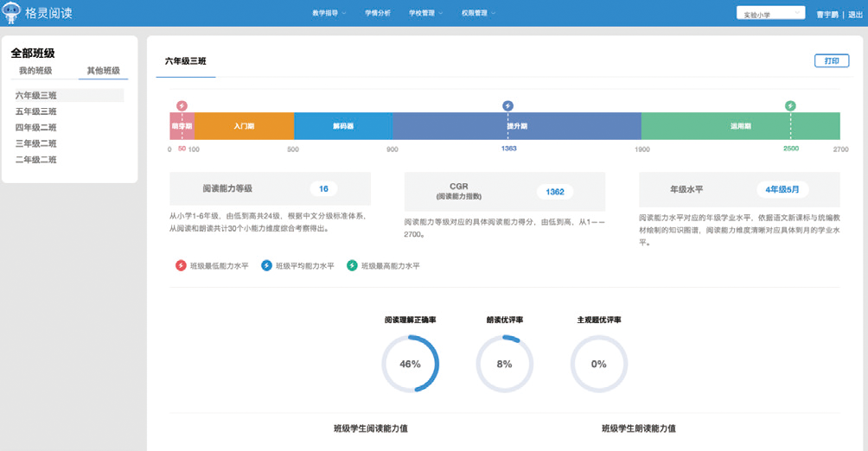The width and height of the screenshot is (868, 451).
Task: Select 六年级三班 in the class list
Action: (68, 95)
